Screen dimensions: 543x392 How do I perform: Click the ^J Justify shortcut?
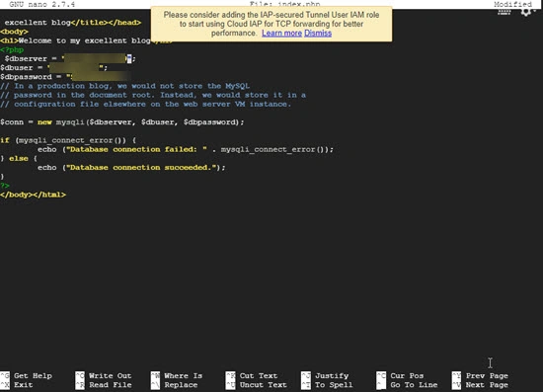(x=325, y=376)
